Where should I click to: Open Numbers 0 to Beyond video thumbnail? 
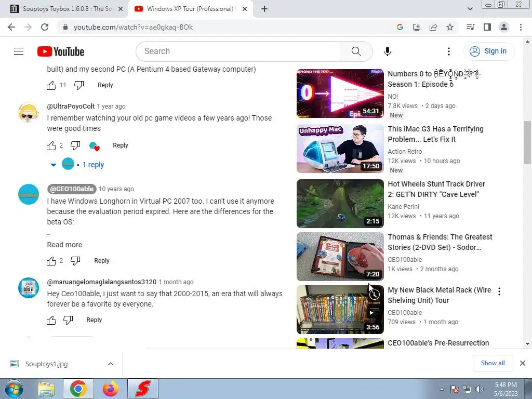pos(340,94)
